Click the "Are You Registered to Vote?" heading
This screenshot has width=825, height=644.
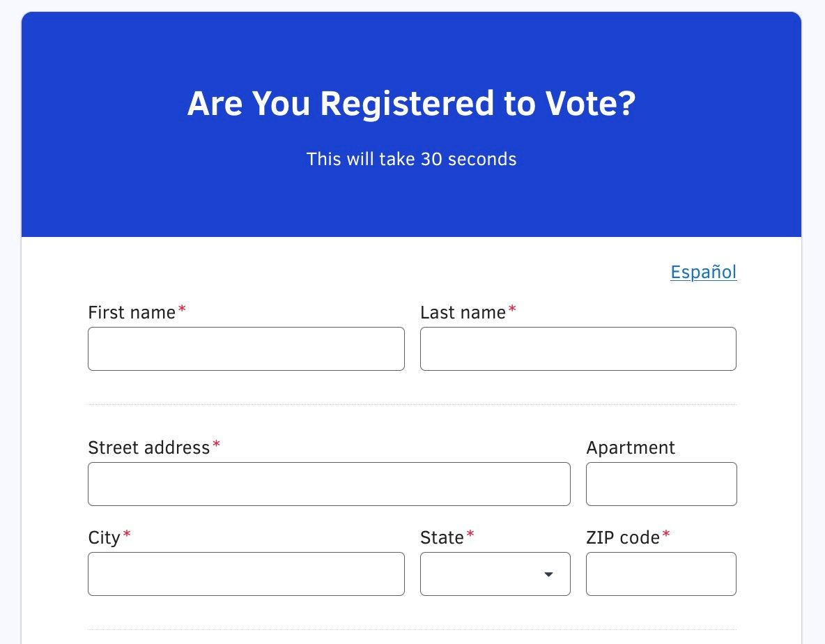pos(411,105)
